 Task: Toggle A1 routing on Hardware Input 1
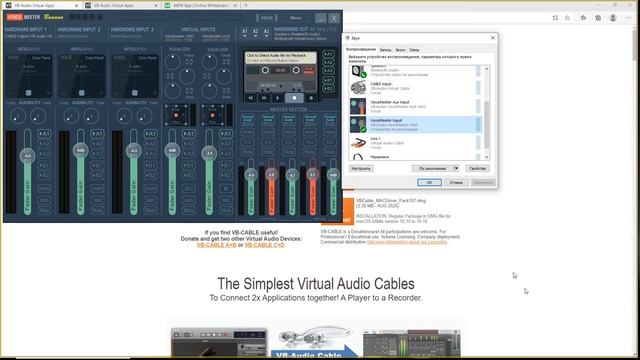(44, 133)
